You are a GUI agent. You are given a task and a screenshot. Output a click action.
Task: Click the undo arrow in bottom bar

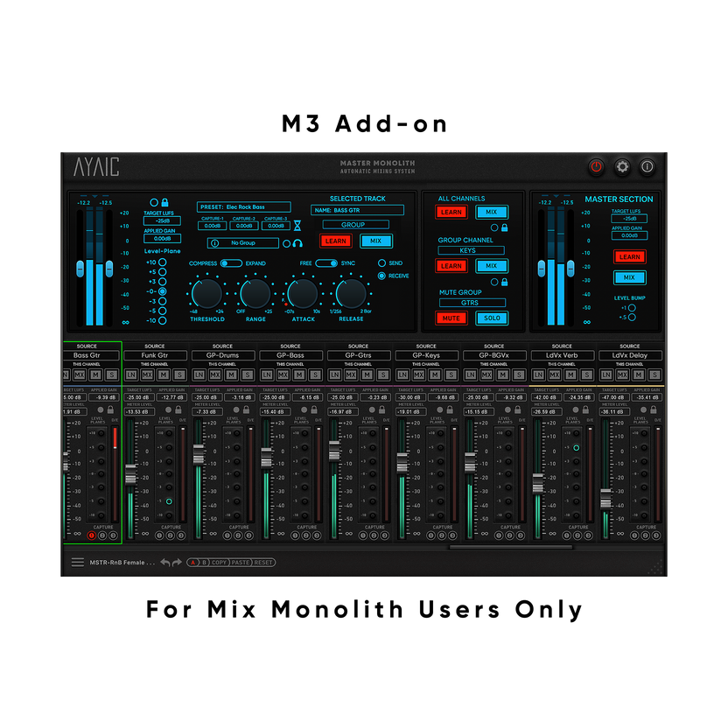[165, 563]
